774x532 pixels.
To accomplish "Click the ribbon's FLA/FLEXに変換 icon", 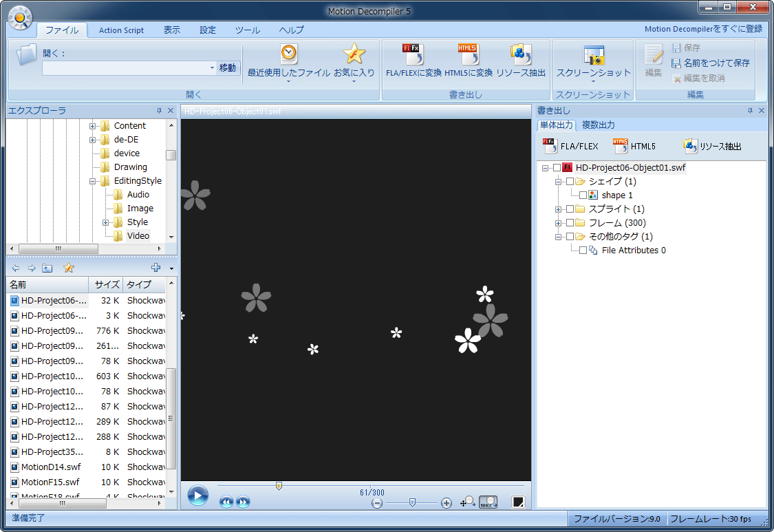I will 413,54.
